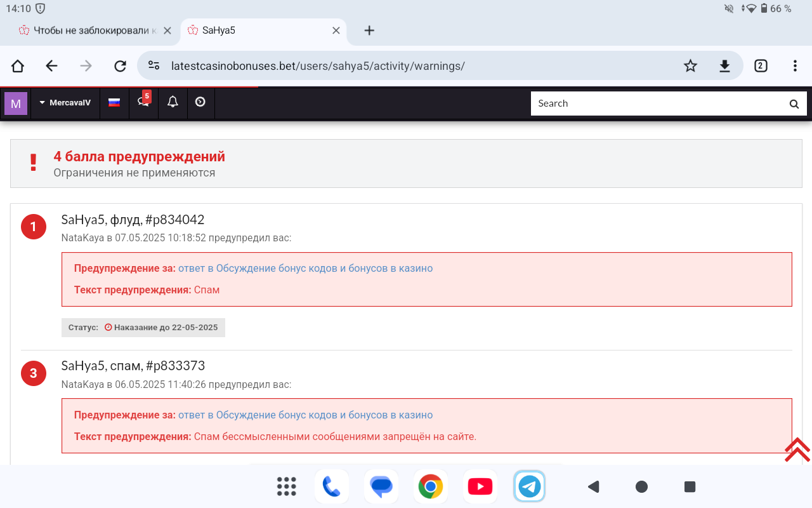812x508 pixels.
Task: Go to the Chrome home page
Action: (18, 66)
